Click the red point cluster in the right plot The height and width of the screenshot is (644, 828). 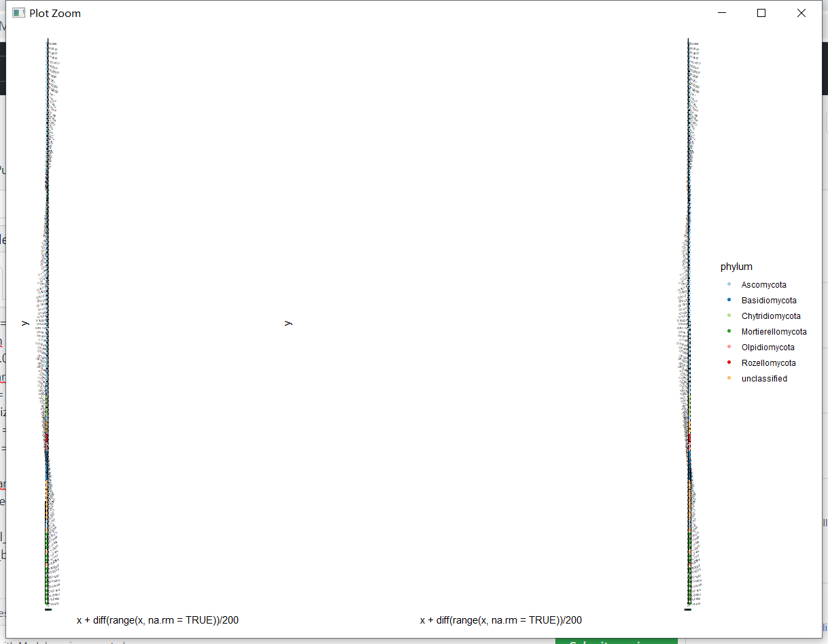click(689, 439)
